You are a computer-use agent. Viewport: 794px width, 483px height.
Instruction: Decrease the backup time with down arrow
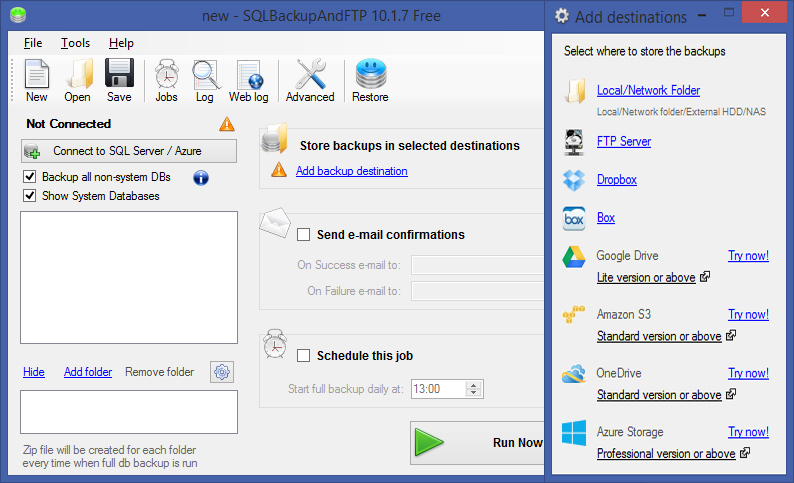[x=474, y=393]
